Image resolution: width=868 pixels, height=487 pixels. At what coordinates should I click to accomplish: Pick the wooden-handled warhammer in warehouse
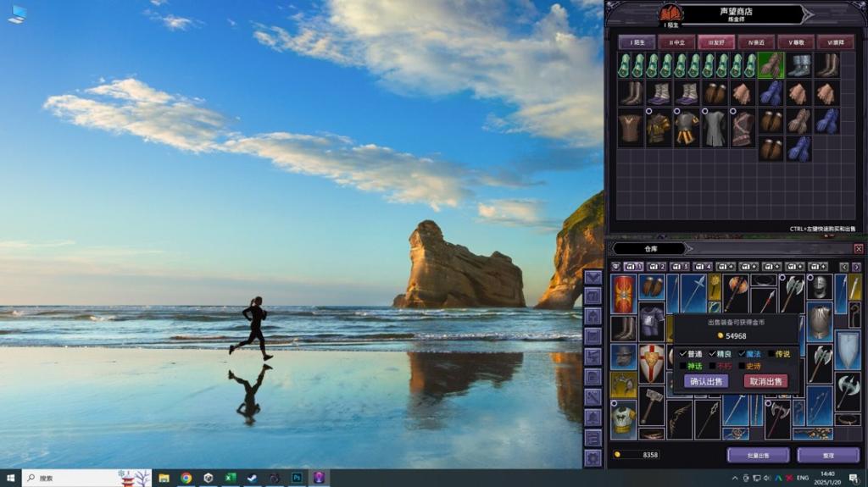(x=652, y=405)
